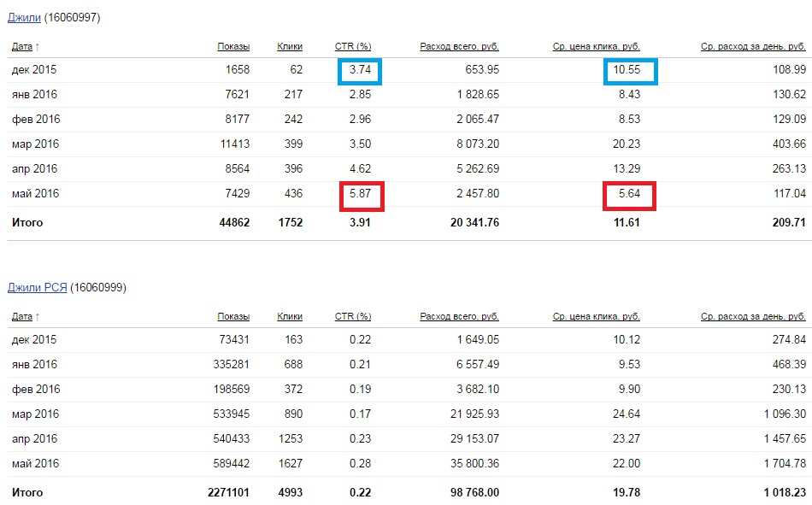Click Ср. цена клика in Джили РСЯ table
The height and width of the screenshot is (505, 812).
point(596,317)
